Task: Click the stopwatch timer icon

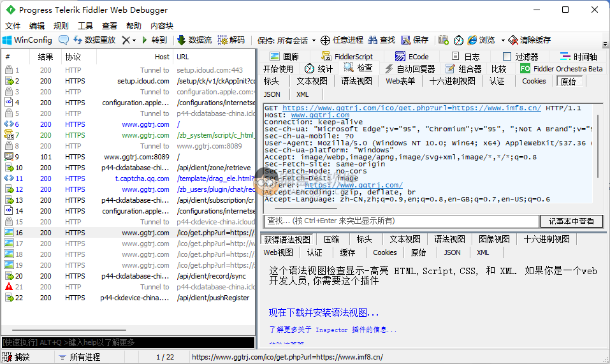Action: coord(459,40)
